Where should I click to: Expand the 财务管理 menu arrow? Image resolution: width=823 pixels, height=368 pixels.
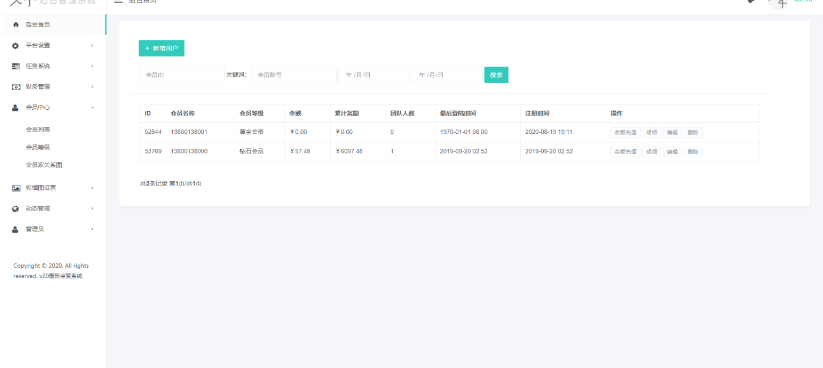[92, 87]
